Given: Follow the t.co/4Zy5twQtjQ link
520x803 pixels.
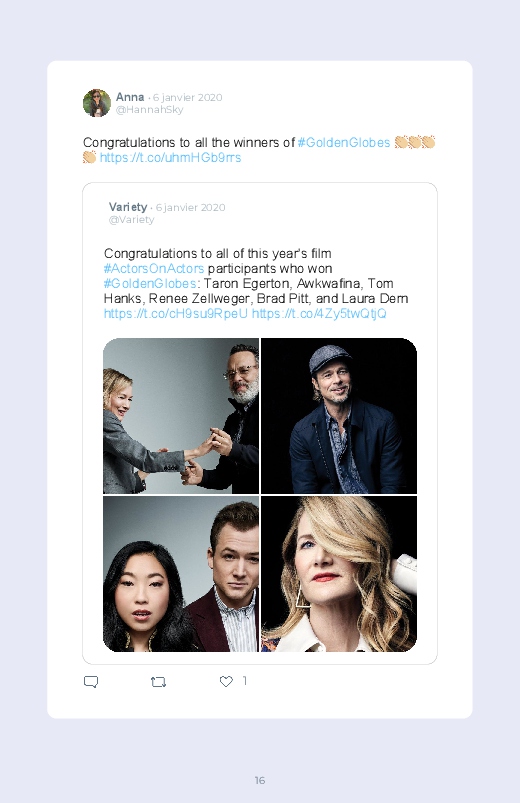Looking at the screenshot, I should 319,313.
